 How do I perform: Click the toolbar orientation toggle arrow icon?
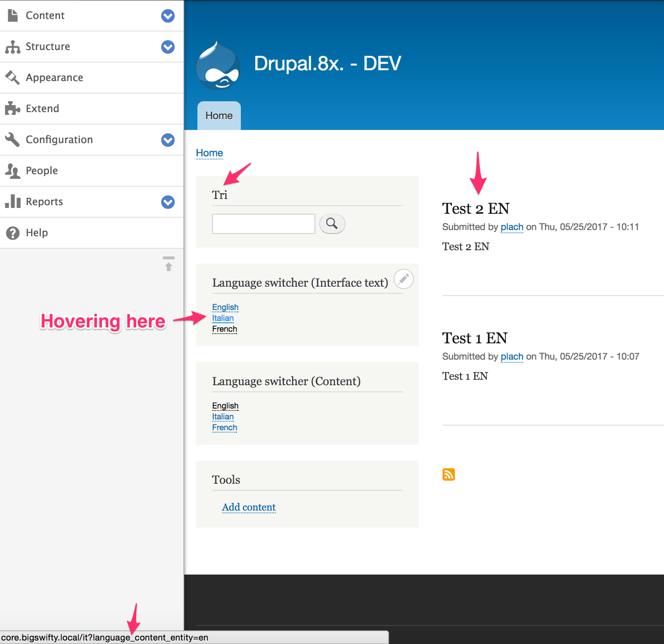(x=168, y=264)
